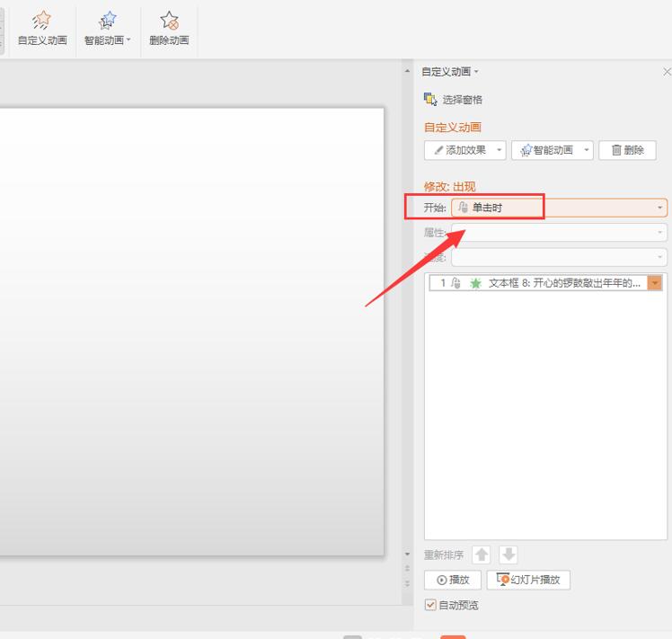Click the green star effect icon of 文本框 8
672x639 pixels.
(x=476, y=283)
